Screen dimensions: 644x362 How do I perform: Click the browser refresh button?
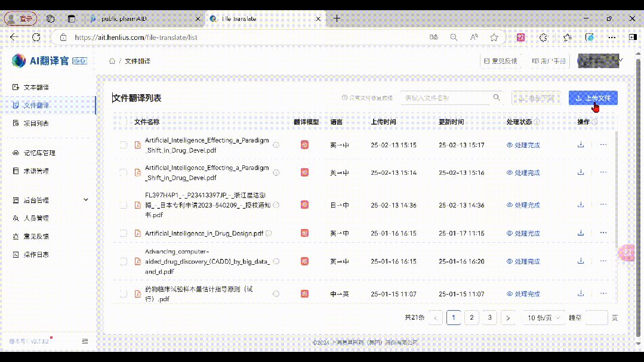[36, 37]
